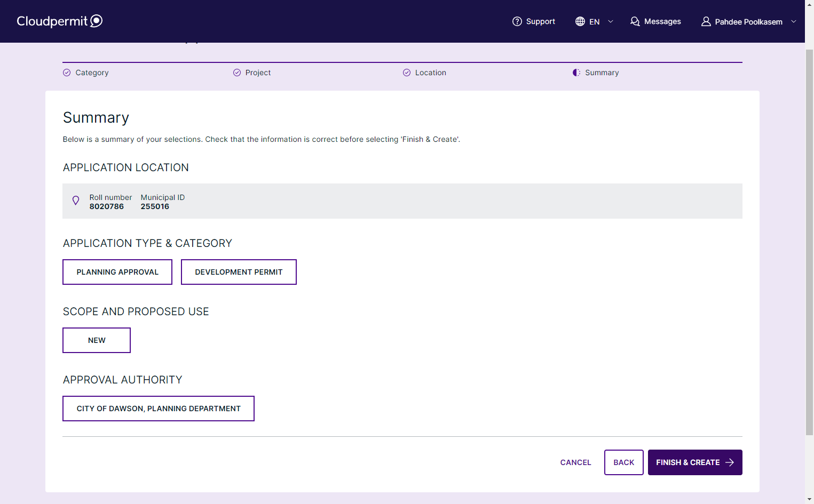Click roll number 8020786

(x=107, y=206)
